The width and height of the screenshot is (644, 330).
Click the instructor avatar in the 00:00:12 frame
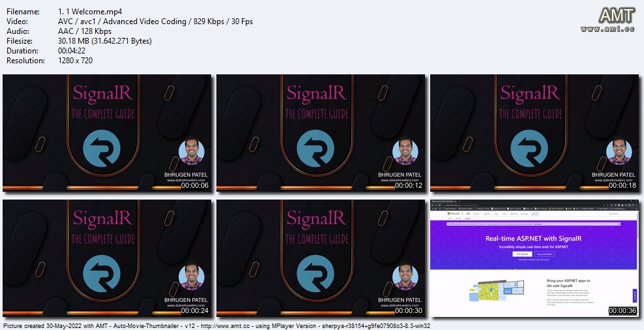point(405,152)
